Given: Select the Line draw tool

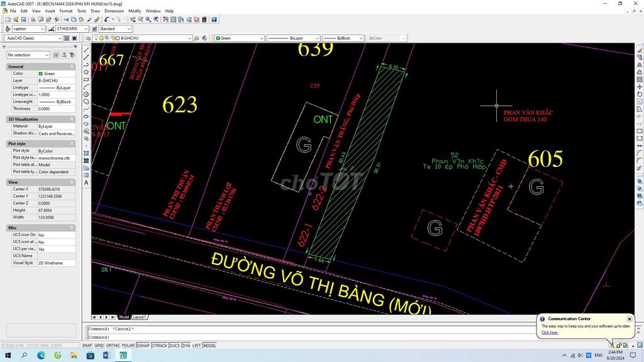Looking at the screenshot, I should 86,50.
